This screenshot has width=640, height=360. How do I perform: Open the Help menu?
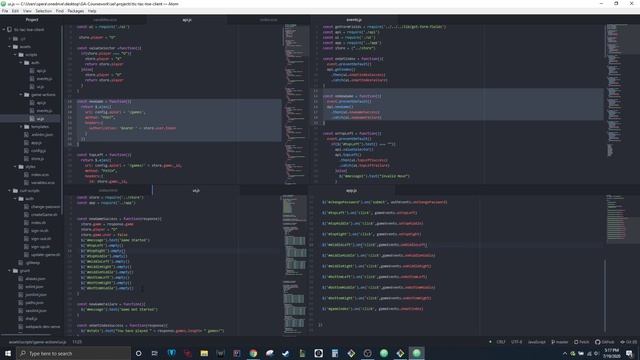tap(92, 11)
